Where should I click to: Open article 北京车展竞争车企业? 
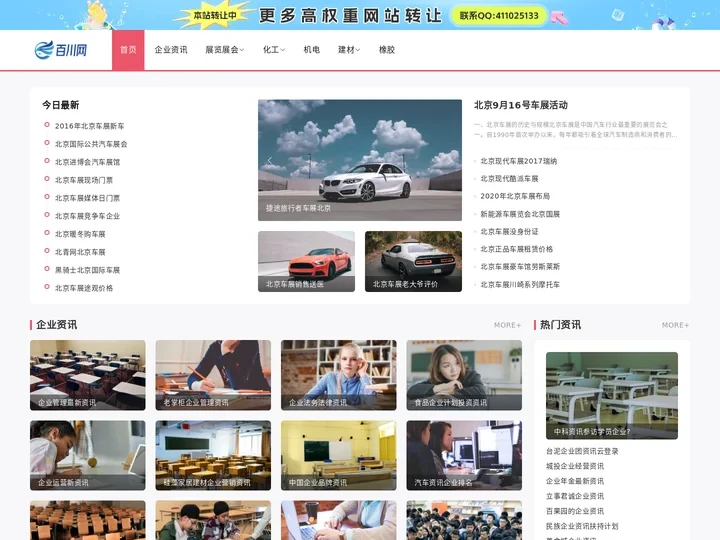[87, 216]
